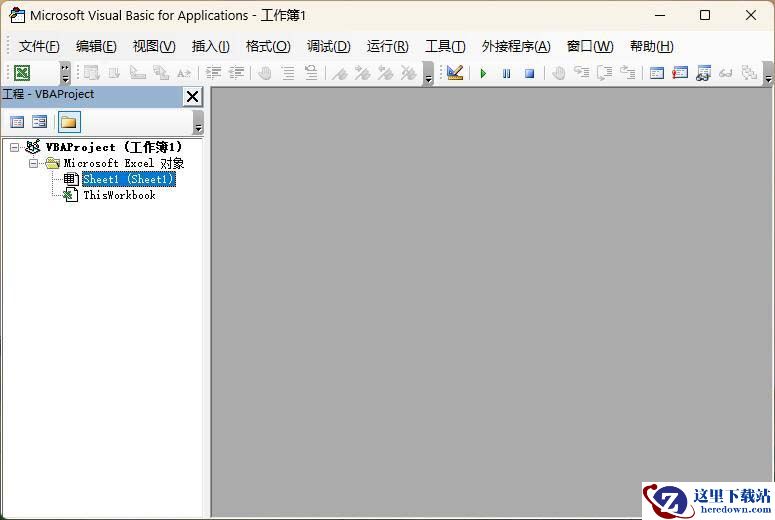Screen dimensions: 775x520
Task: Click the Step Over icon
Action: point(604,73)
